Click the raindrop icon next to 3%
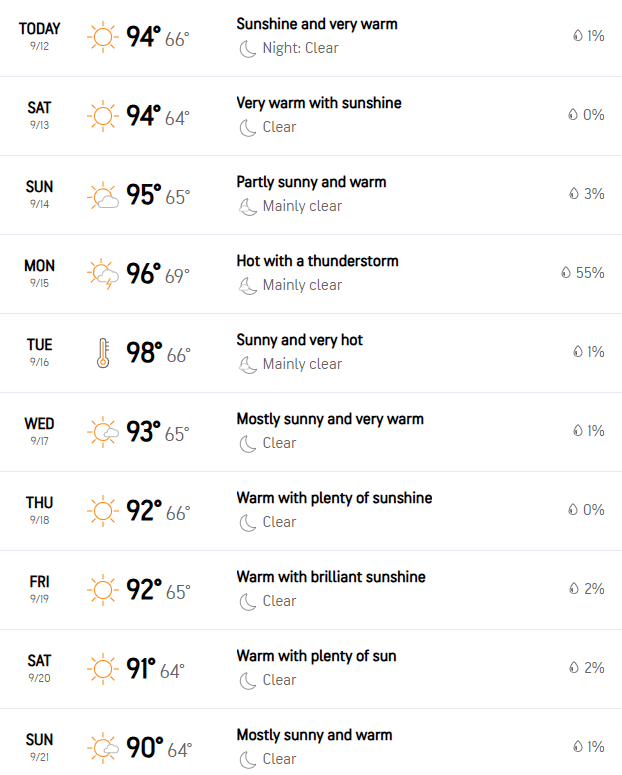This screenshot has width=622, height=775. (x=574, y=194)
